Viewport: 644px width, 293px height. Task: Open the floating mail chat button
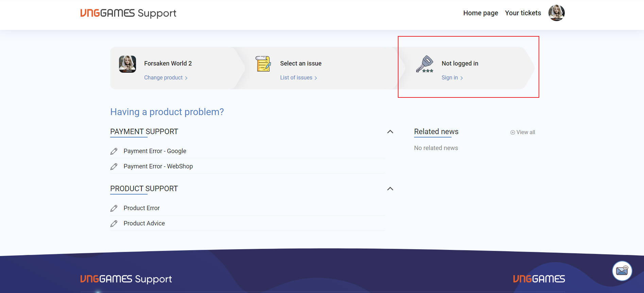click(x=622, y=271)
